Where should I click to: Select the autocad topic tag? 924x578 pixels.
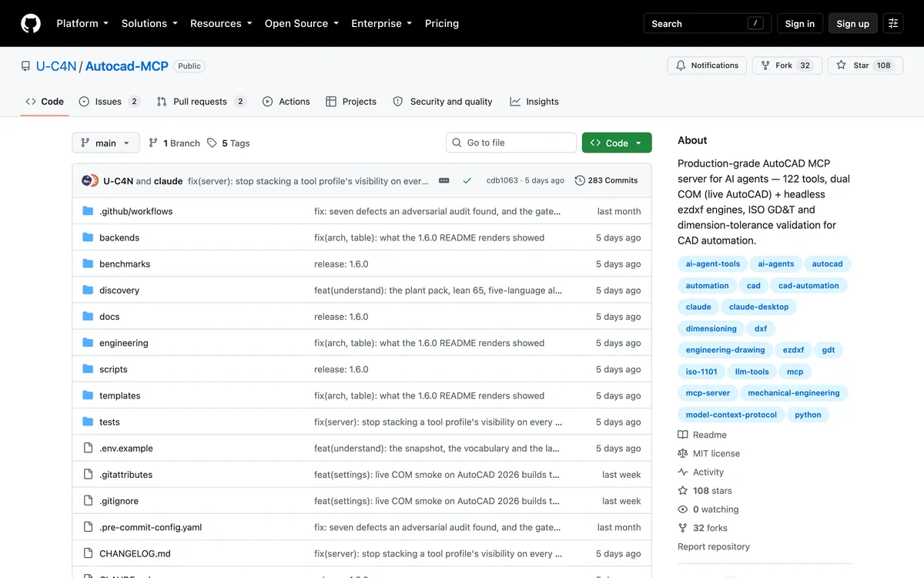pos(828,264)
